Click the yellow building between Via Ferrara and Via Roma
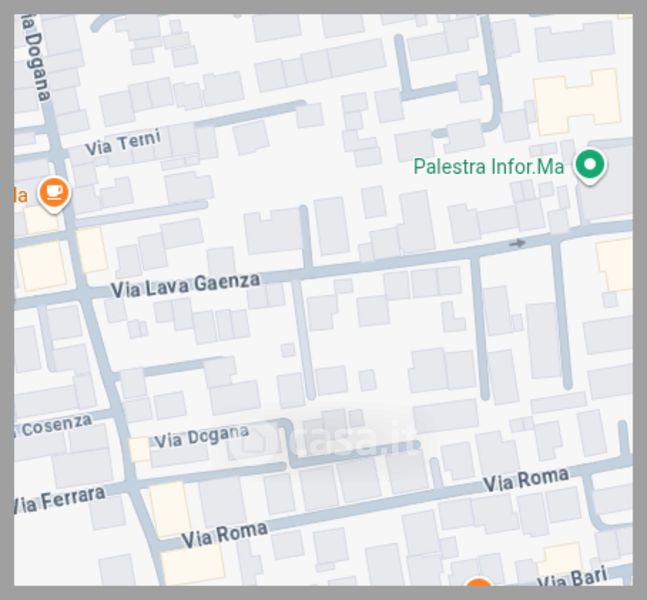This screenshot has width=647, height=600. [170, 508]
